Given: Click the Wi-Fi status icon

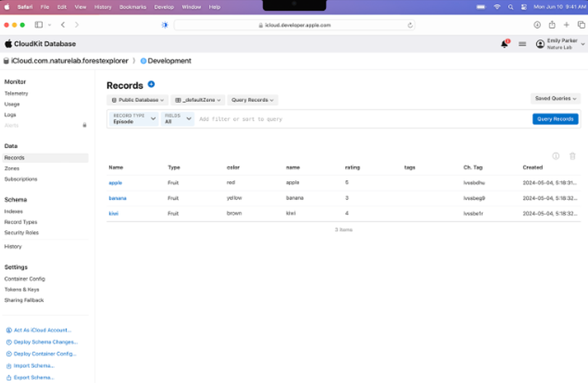Looking at the screenshot, I should coord(497,6).
